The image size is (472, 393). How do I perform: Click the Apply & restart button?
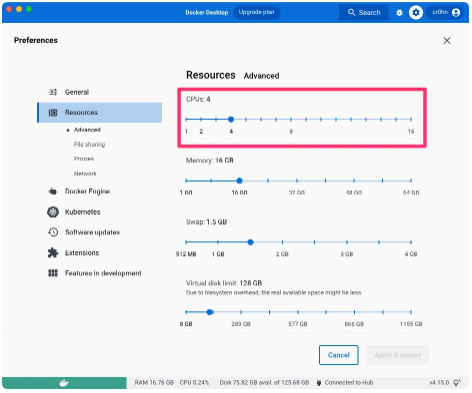397,355
